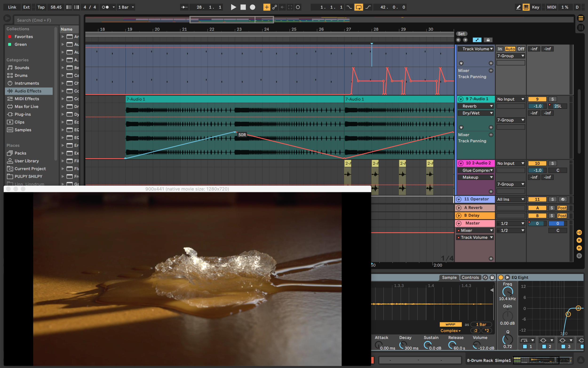Solo track 9 7-Audio 1
Screen dimensions: 588x368
tap(552, 99)
